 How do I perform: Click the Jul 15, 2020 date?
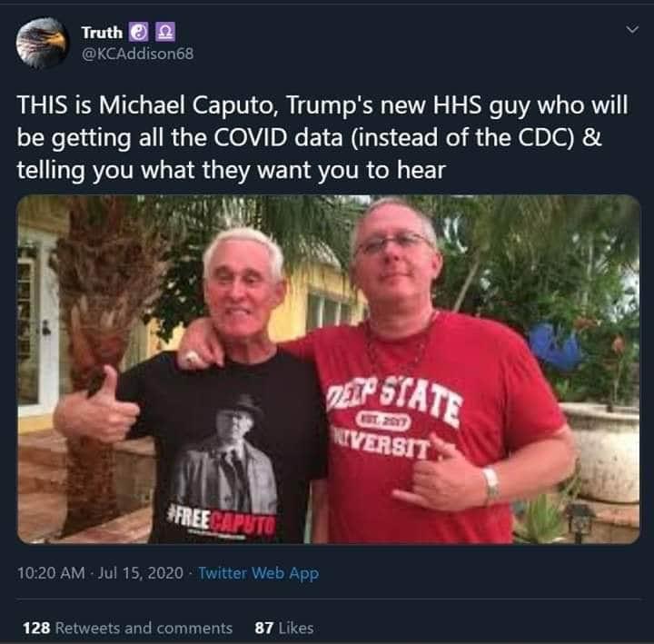point(141,573)
